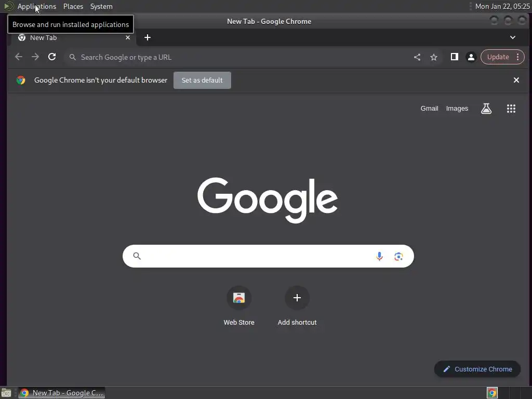Screen dimensions: 532x399
Task: Open the System menu
Action: pos(101,6)
